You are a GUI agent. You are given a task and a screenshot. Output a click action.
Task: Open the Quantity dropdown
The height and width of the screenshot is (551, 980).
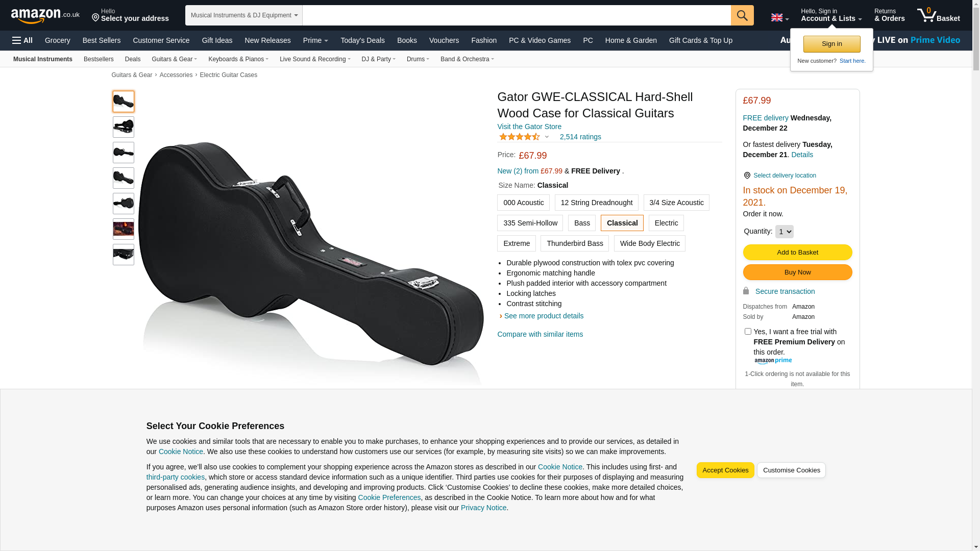click(785, 232)
